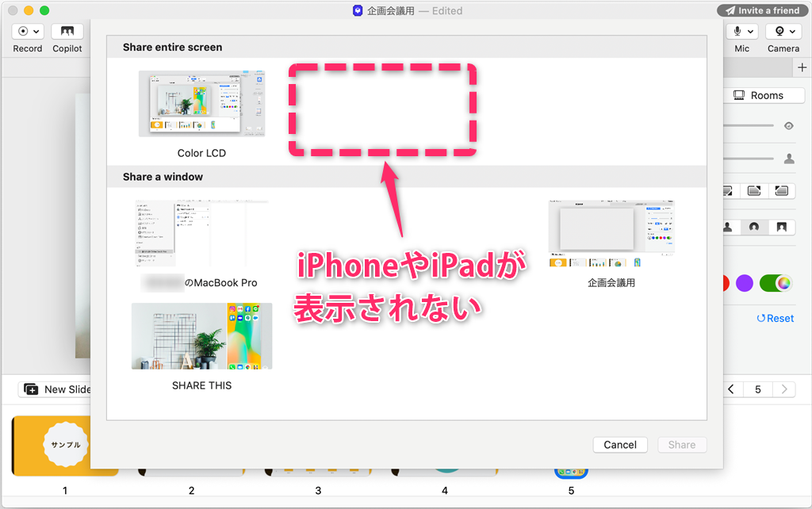Select the full-body presenter style icon
812x509 pixels.
click(x=727, y=228)
